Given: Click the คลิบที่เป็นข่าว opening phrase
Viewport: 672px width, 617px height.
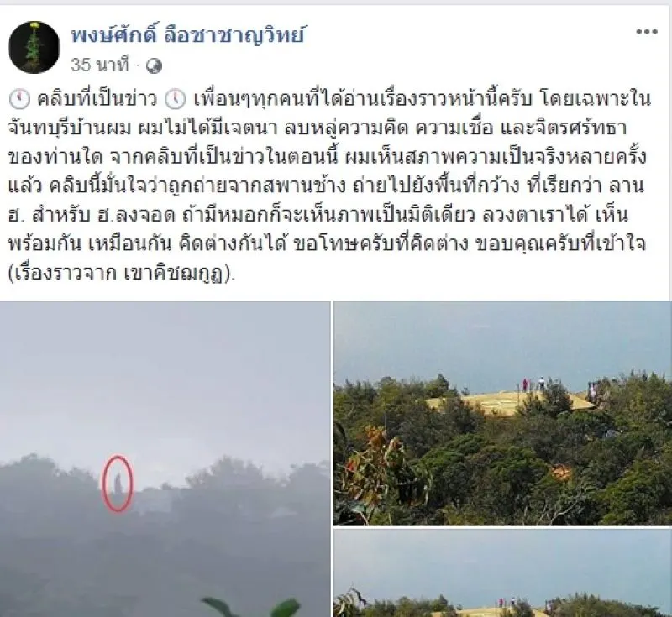Looking at the screenshot, I should (x=97, y=99).
